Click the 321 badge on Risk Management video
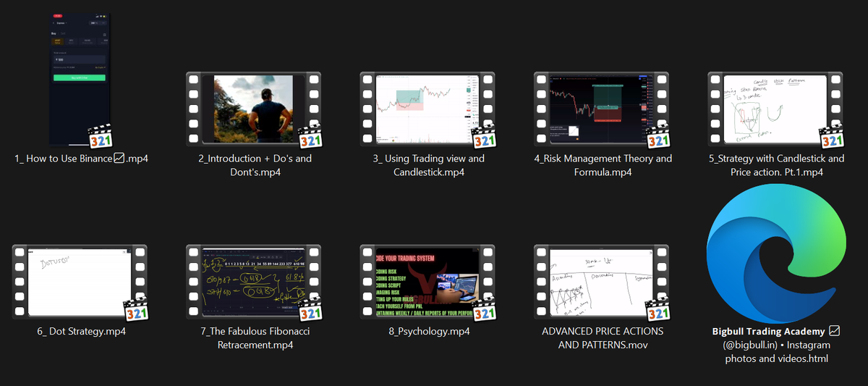Viewport: 868px width, 386px height. [658, 136]
